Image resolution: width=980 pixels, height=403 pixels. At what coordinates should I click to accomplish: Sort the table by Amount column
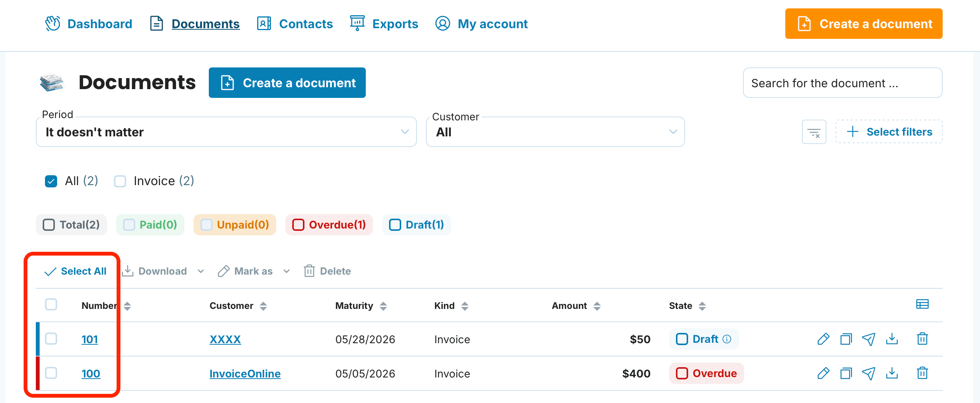coord(597,306)
